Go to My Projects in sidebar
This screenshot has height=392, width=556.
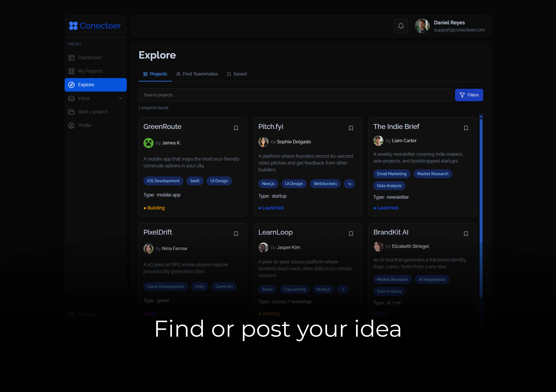96,71
